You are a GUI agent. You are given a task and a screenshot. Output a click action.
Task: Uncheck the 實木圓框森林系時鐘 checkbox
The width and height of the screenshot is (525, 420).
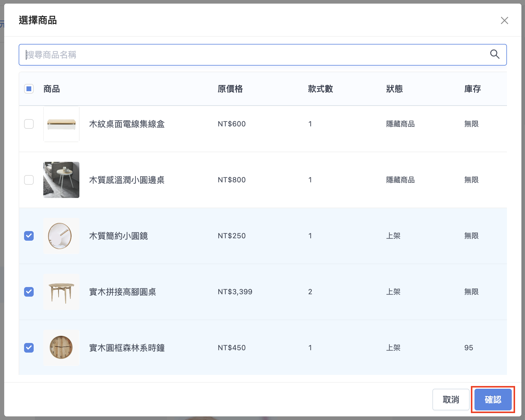tap(29, 348)
